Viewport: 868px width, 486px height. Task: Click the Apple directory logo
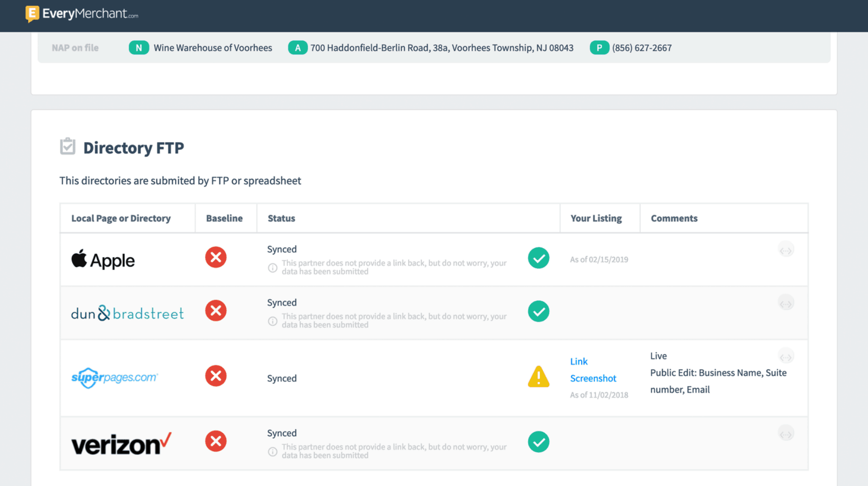tap(103, 260)
